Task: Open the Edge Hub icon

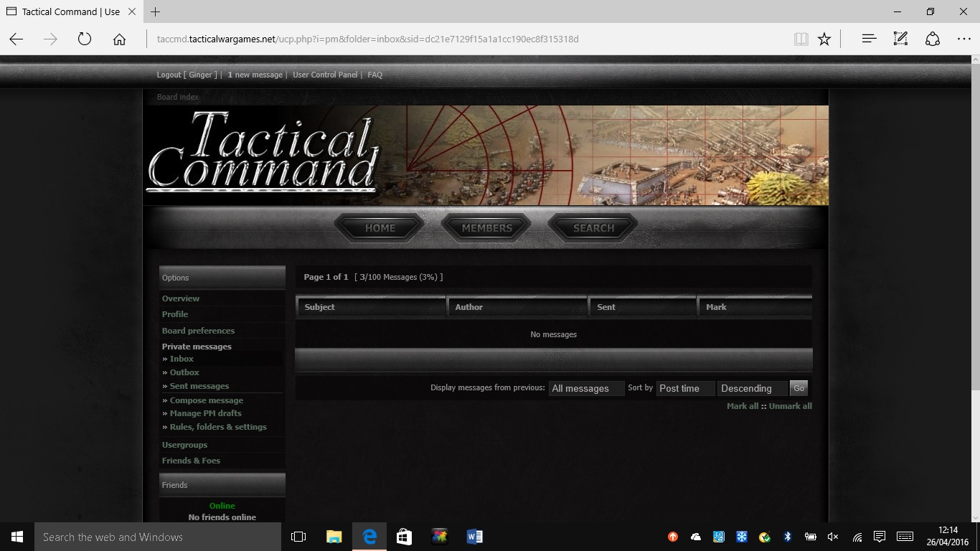Action: coord(869,39)
